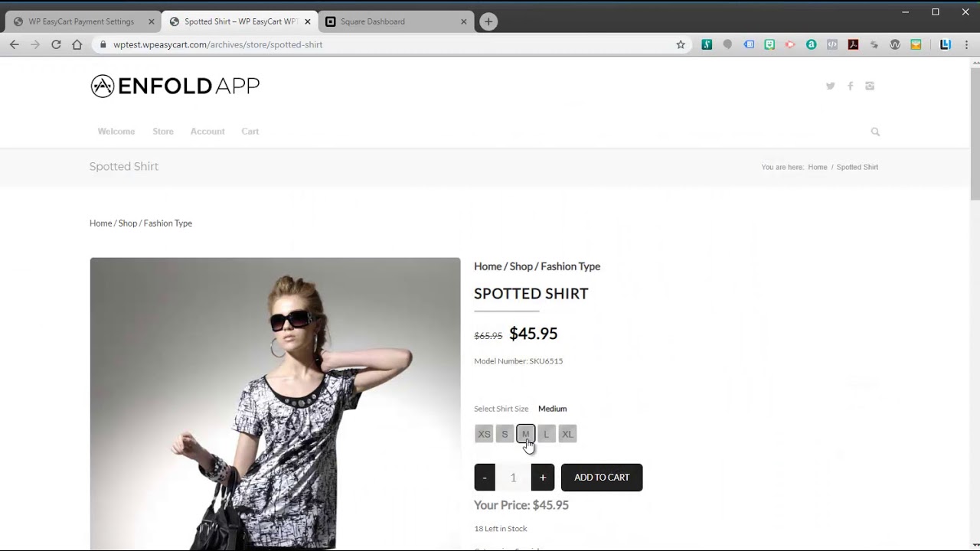Click the SPOTTED SHIRT product title
The width and height of the screenshot is (980, 551).
pos(531,294)
